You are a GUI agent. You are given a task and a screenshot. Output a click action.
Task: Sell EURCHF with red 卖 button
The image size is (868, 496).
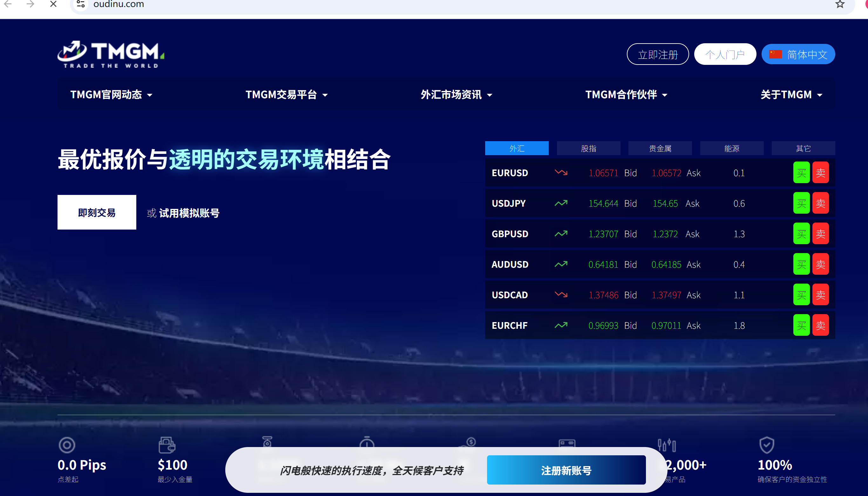[820, 325]
